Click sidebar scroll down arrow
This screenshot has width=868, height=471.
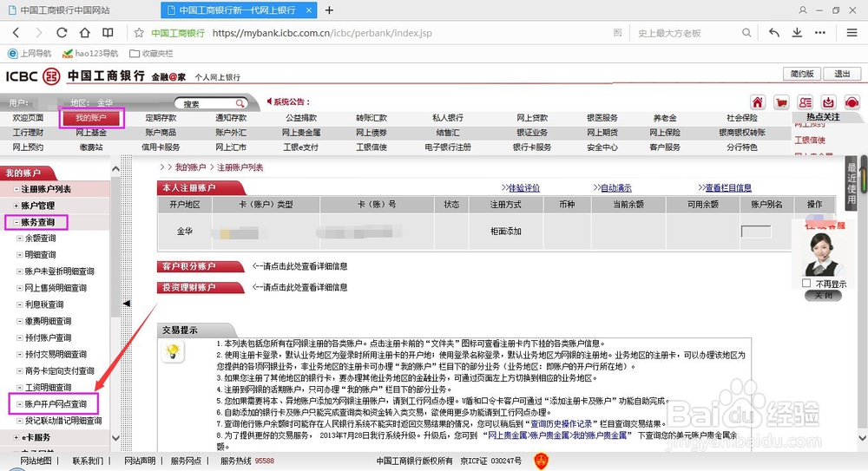(115, 438)
